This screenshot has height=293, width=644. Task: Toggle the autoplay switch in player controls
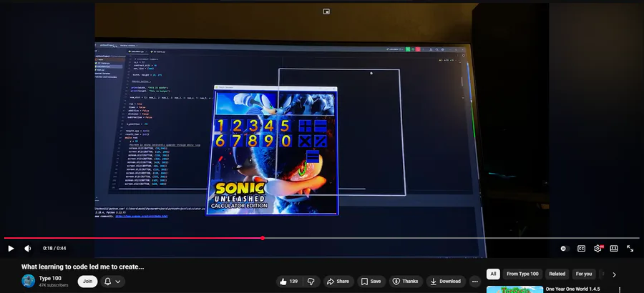click(x=565, y=248)
